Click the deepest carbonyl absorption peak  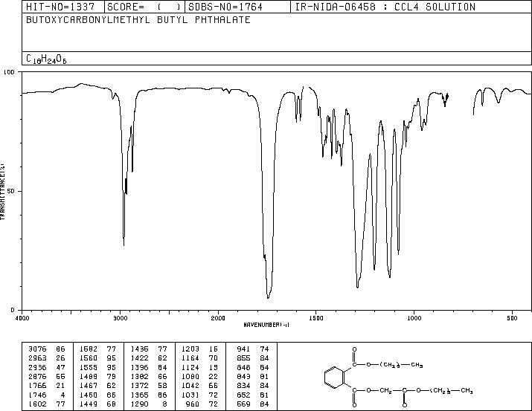[x=268, y=297]
